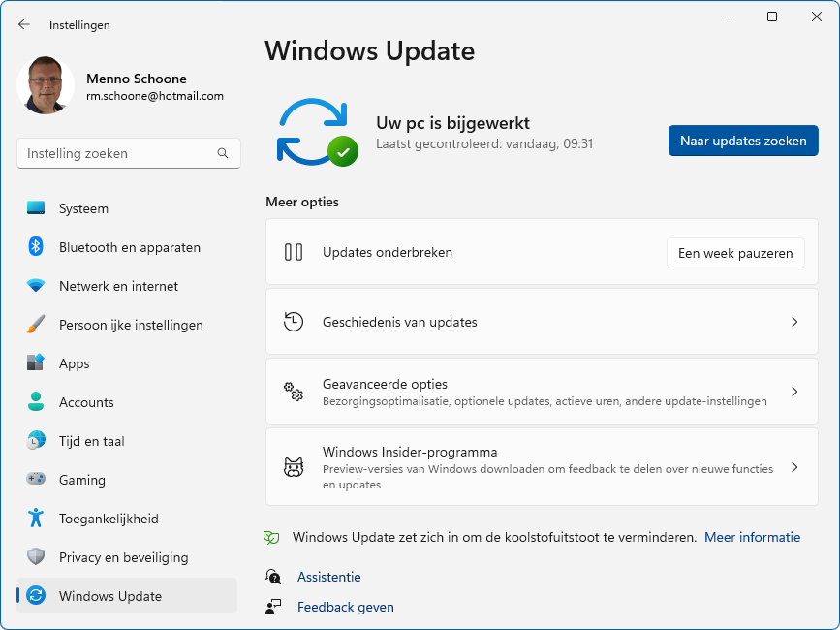
Task: Open Geavanceerde opties via its chevron
Action: 794,392
